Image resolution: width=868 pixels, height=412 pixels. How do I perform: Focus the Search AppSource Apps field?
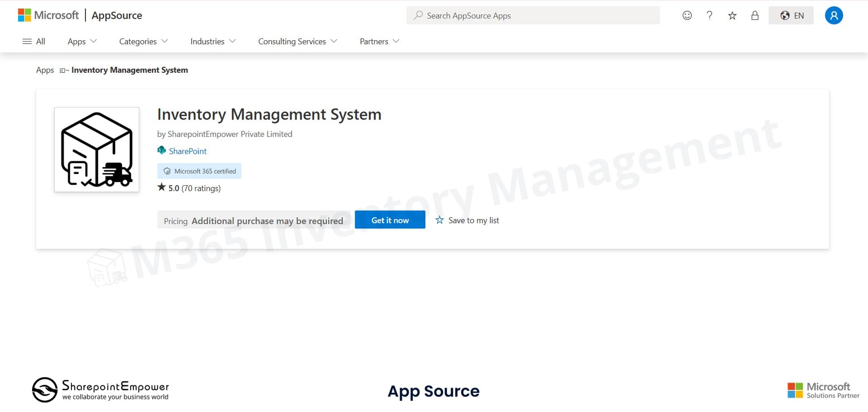click(533, 15)
